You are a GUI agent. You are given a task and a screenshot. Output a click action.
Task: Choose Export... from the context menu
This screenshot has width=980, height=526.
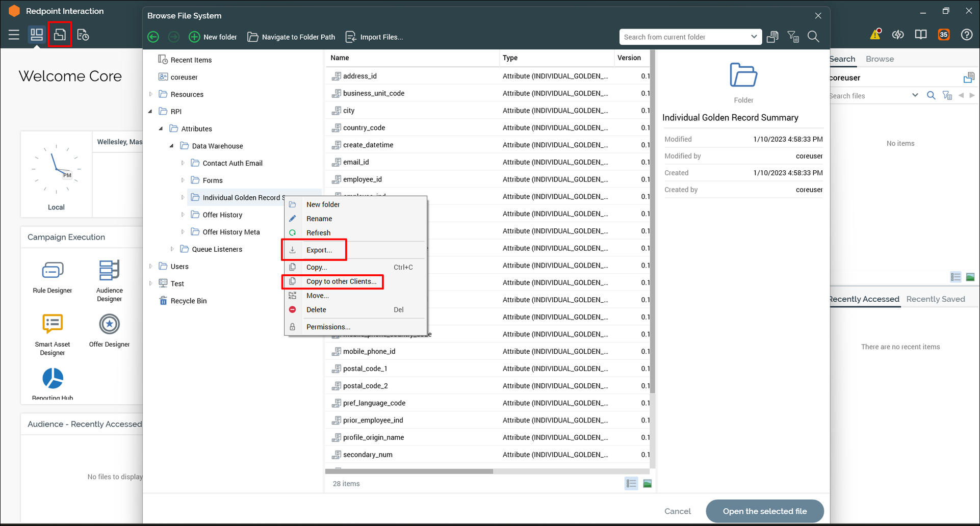tap(319, 250)
